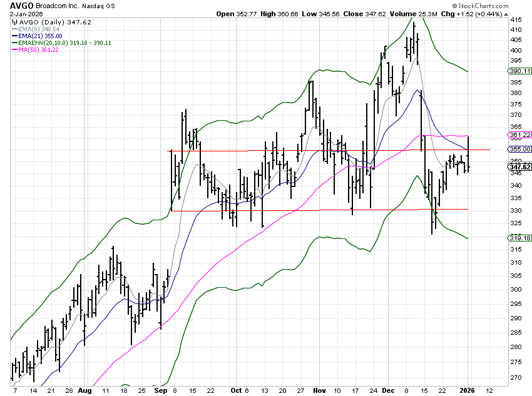Click the 340 price axis label
Image resolution: width=532 pixels, height=396 pixels.
click(516, 185)
